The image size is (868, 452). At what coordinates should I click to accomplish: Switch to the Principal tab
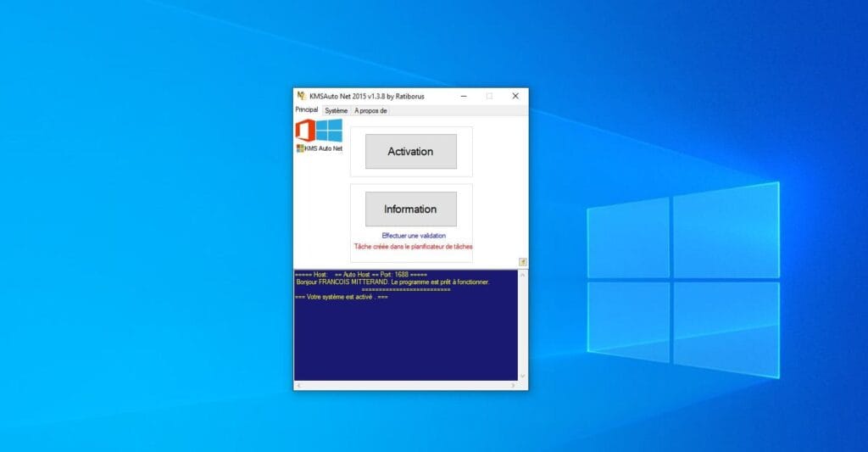(x=306, y=110)
